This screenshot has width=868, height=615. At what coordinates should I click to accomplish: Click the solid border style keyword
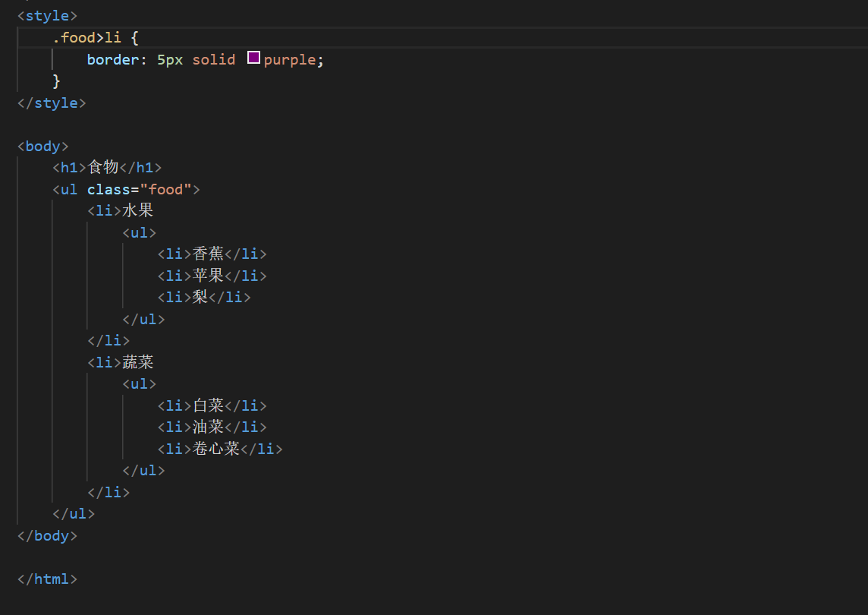213,58
